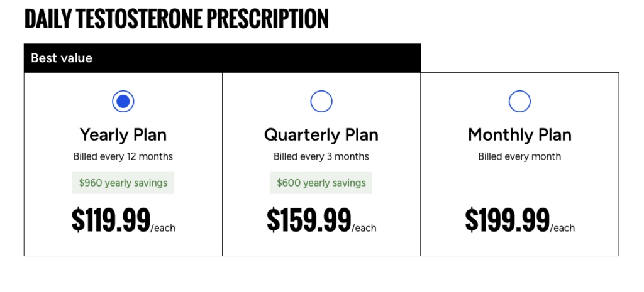644x292 pixels.
Task: Click the $960 yearly savings badge
Action: point(123,183)
